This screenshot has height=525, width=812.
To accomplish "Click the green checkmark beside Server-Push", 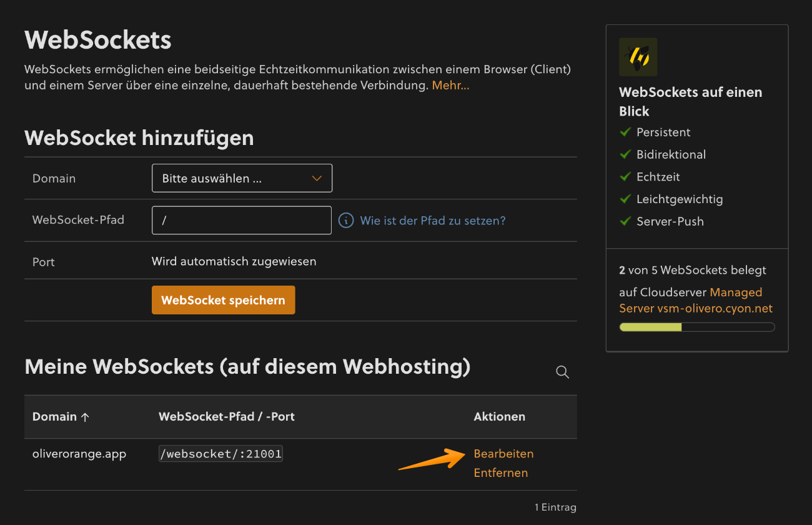I will (625, 221).
